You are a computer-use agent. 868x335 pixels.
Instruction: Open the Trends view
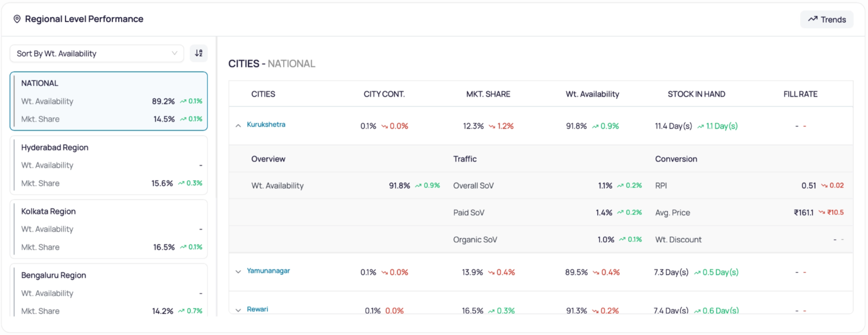pyautogui.click(x=826, y=19)
